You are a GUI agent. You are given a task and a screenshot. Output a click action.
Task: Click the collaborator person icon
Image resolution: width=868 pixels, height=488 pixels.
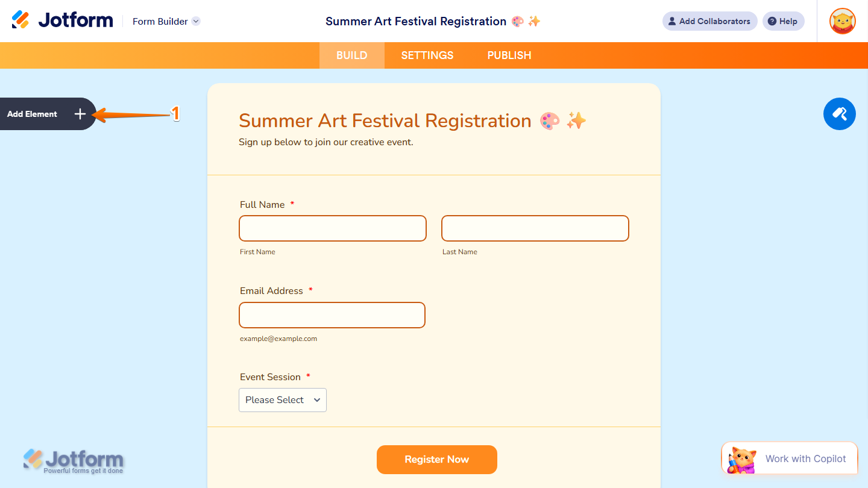[x=671, y=21]
